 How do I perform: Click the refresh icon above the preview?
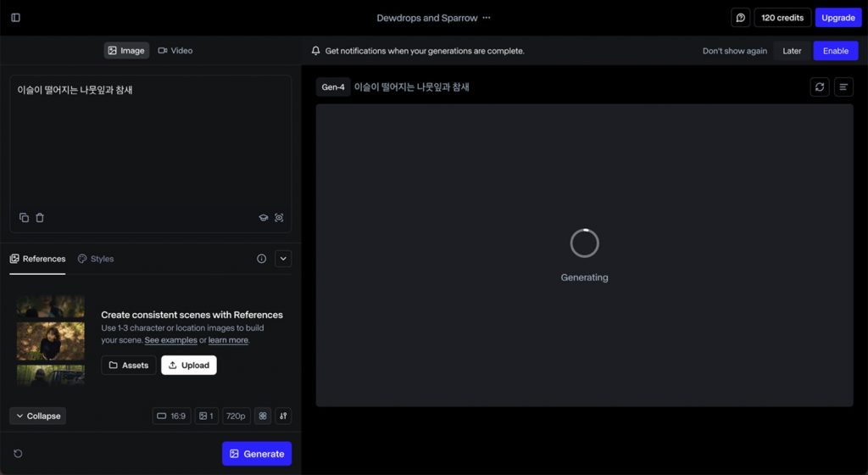coord(820,87)
